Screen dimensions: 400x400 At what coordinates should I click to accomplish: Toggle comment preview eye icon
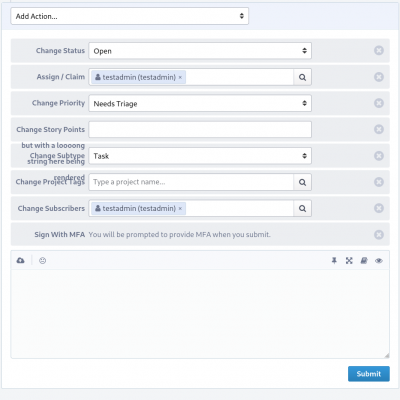coord(379,261)
